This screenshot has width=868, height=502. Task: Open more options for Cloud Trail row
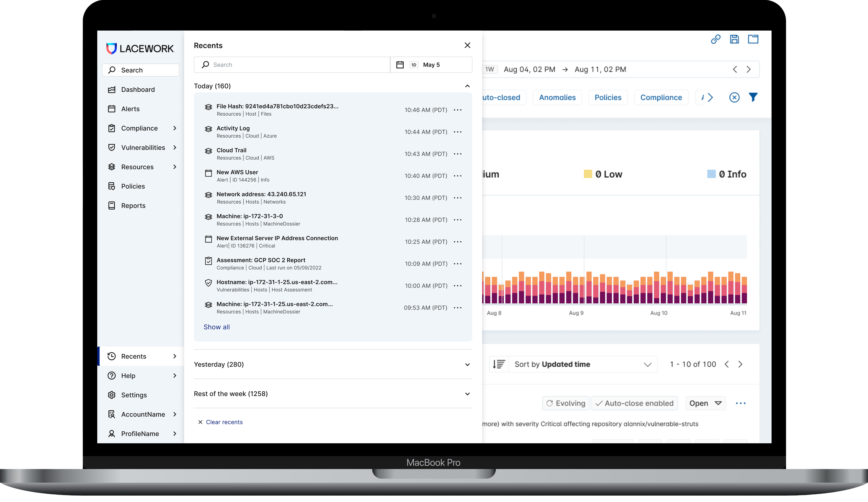point(458,154)
